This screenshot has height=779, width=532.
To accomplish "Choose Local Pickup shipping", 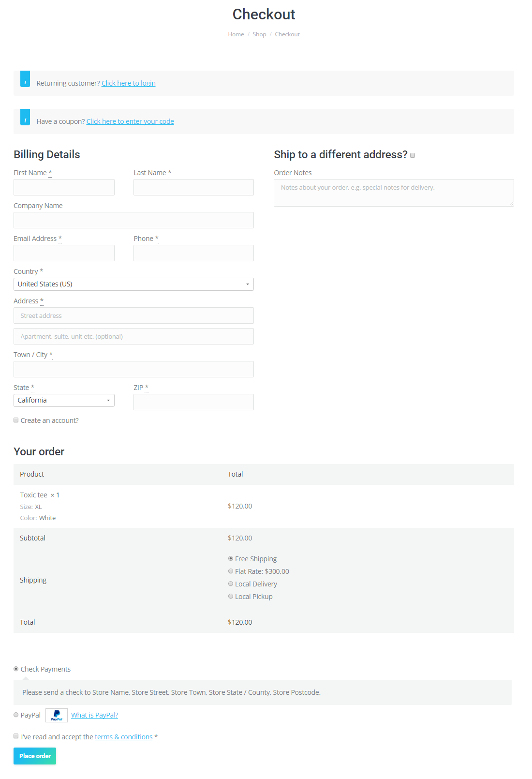I will click(231, 596).
